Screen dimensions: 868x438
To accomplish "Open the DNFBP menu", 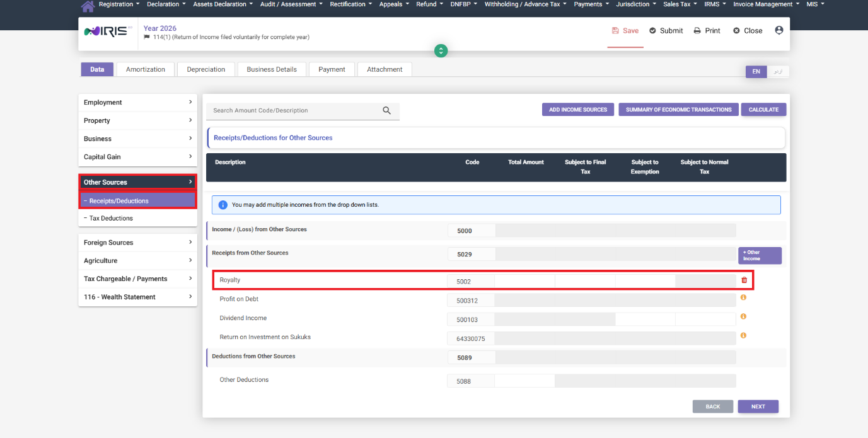I will (x=465, y=4).
